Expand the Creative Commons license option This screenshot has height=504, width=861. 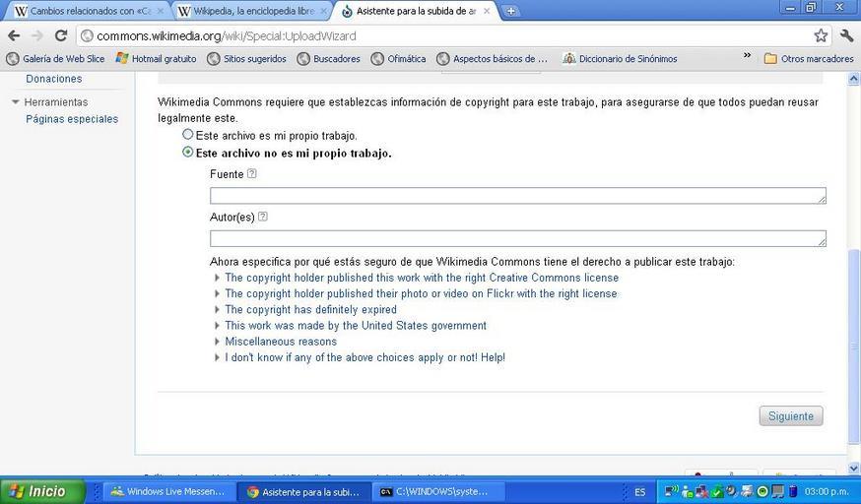click(x=421, y=278)
